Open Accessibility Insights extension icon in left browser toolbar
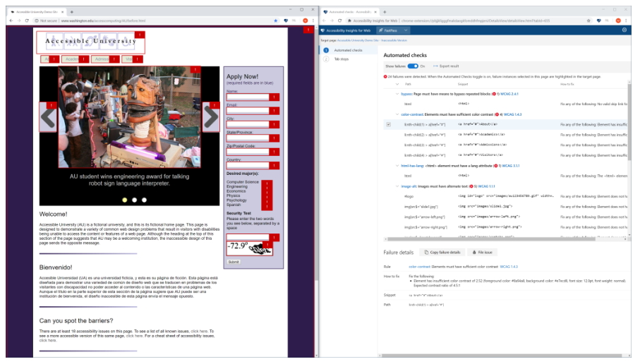The image size is (640, 364). [286, 20]
